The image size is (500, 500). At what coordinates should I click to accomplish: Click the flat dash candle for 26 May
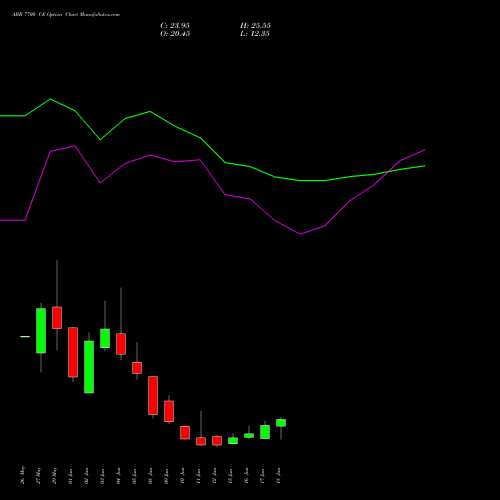coord(25,337)
